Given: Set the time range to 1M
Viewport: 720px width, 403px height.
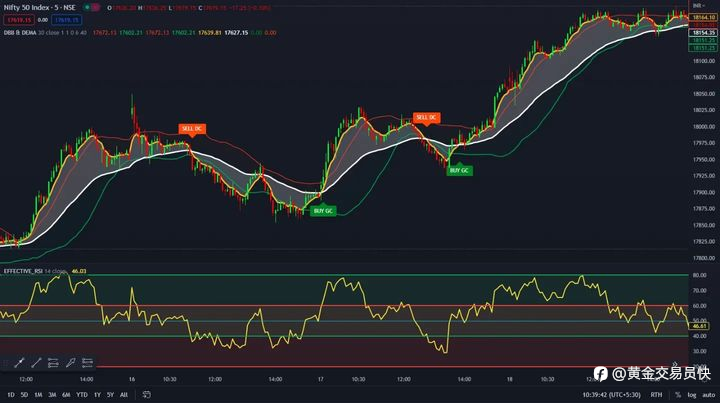Looking at the screenshot, I should point(38,395).
